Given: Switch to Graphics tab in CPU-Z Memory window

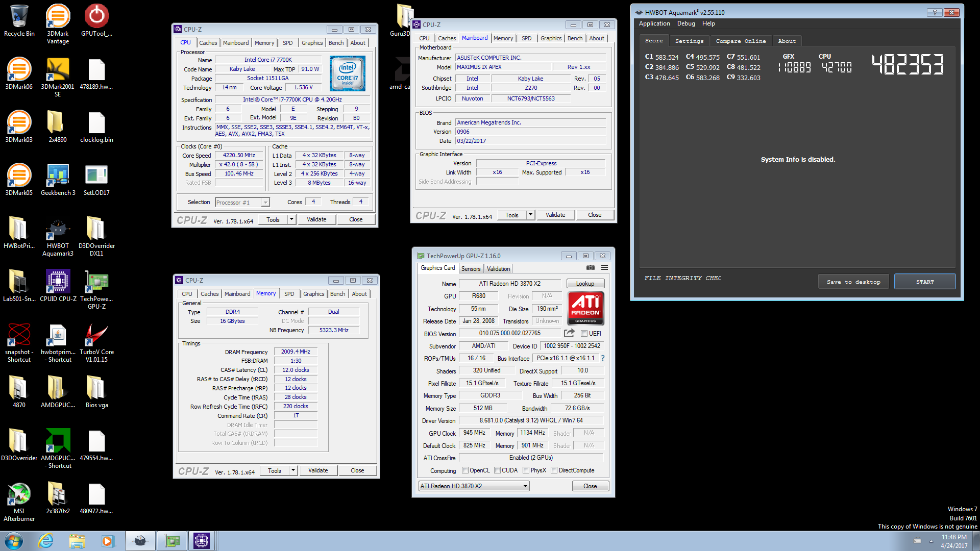Looking at the screenshot, I should tap(313, 294).
